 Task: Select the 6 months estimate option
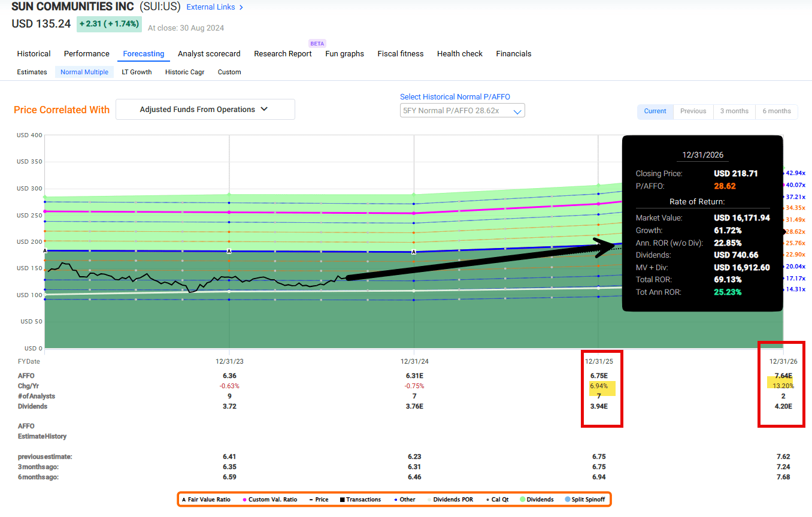(x=777, y=111)
